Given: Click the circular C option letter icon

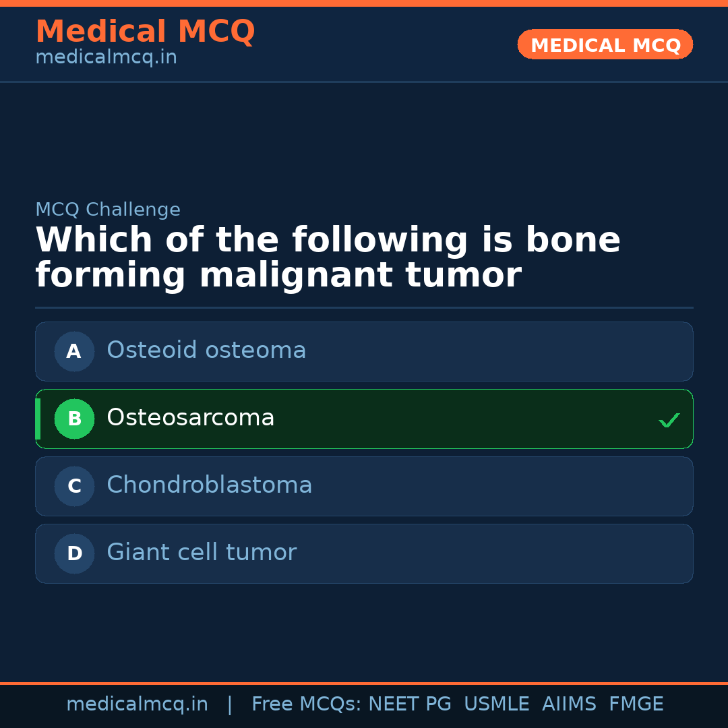Looking at the screenshot, I should 74,486.
